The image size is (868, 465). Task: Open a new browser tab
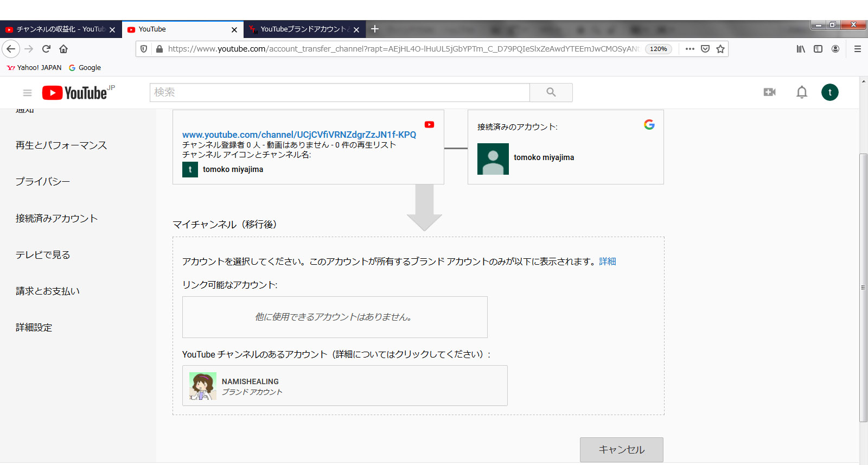pos(375,29)
